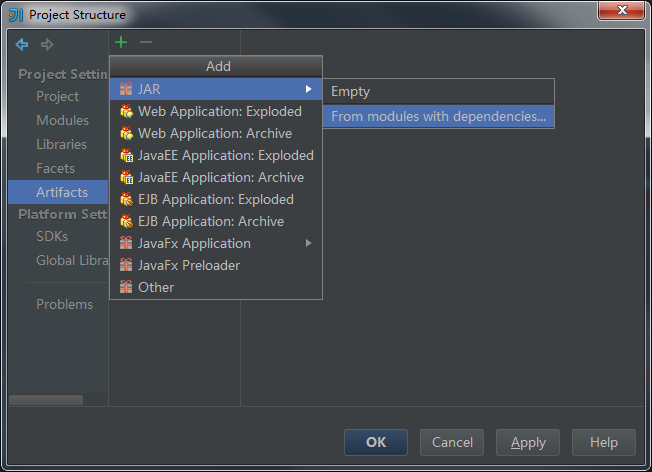Click the Apply button
This screenshot has width=652, height=472.
pos(528,442)
